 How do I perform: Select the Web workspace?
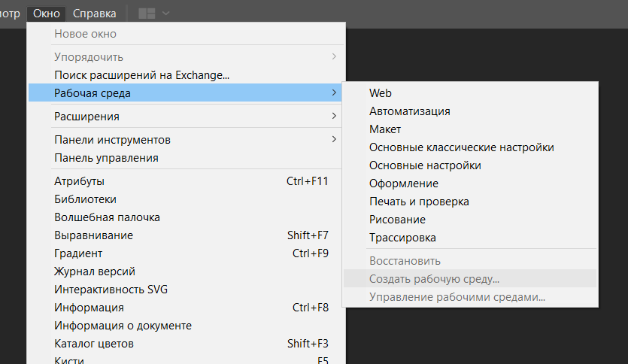coord(381,93)
